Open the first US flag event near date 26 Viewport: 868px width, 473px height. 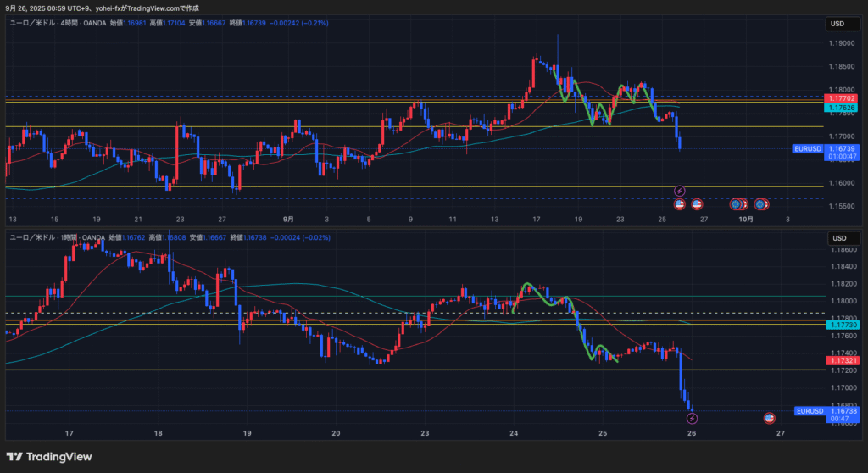(679, 204)
